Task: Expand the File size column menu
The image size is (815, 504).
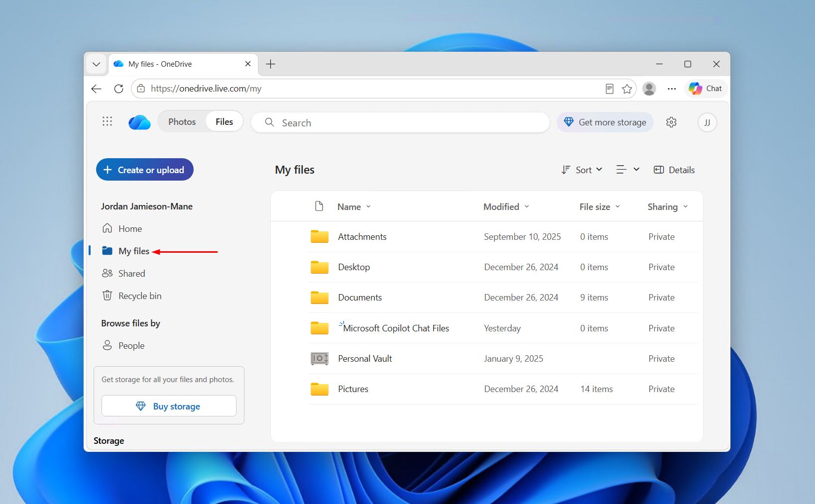Action: point(618,206)
